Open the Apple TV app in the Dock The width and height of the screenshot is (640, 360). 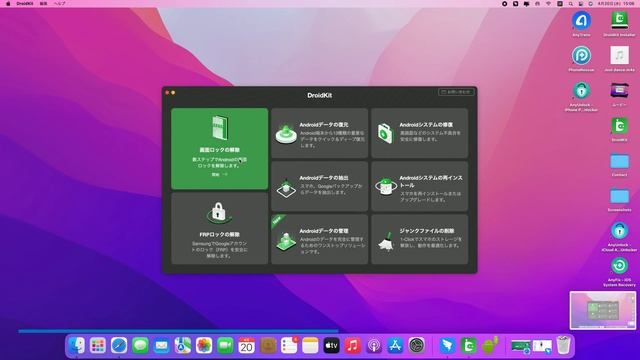point(331,346)
